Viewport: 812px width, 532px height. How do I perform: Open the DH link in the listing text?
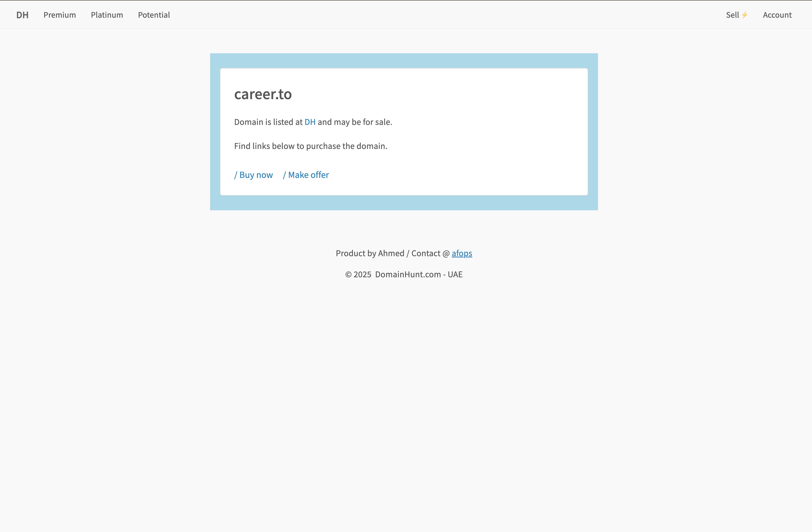click(x=310, y=122)
